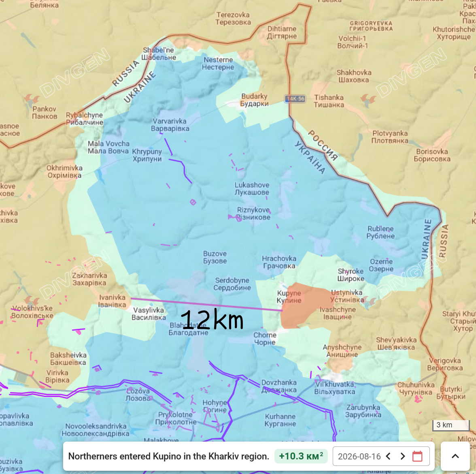Click the Mala Vovcha village label
476x474 pixels.
click(x=108, y=147)
